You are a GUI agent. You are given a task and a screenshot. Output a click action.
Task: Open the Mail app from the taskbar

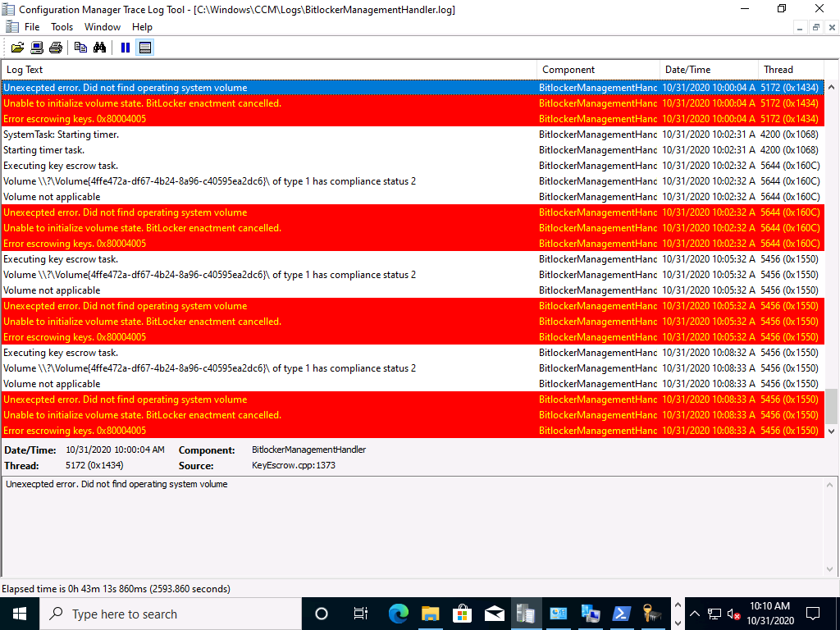pyautogui.click(x=494, y=614)
